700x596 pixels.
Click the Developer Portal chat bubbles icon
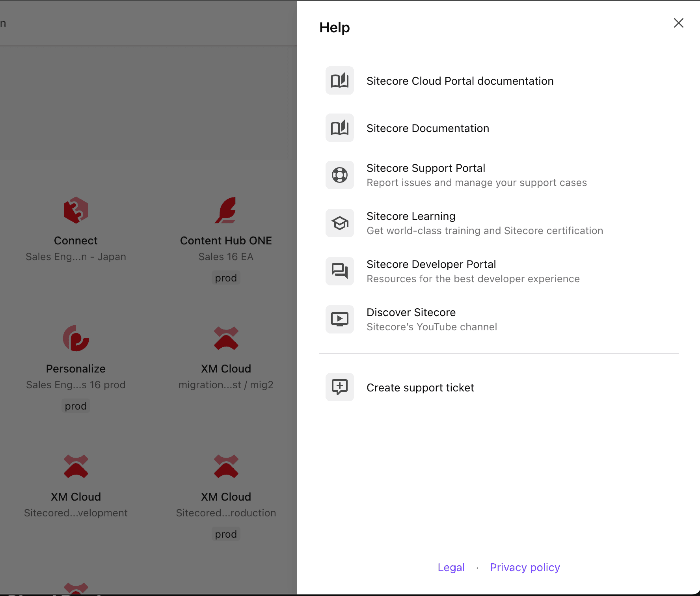pos(339,271)
